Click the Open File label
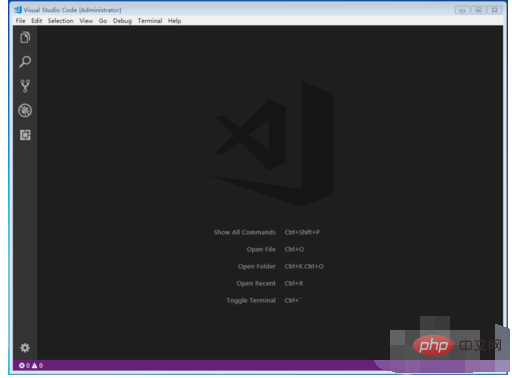This screenshot has height=378, width=512. (261, 249)
